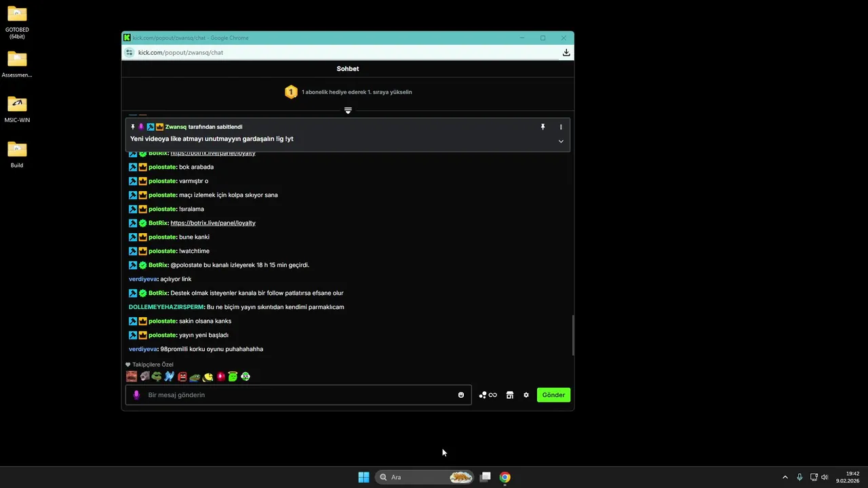Collapse the leaderboard banner handle
Screen dimensions: 868x488
pyautogui.click(x=348, y=110)
